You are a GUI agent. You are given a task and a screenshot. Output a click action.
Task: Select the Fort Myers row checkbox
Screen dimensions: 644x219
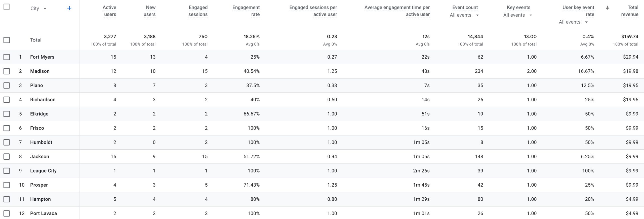[7, 57]
